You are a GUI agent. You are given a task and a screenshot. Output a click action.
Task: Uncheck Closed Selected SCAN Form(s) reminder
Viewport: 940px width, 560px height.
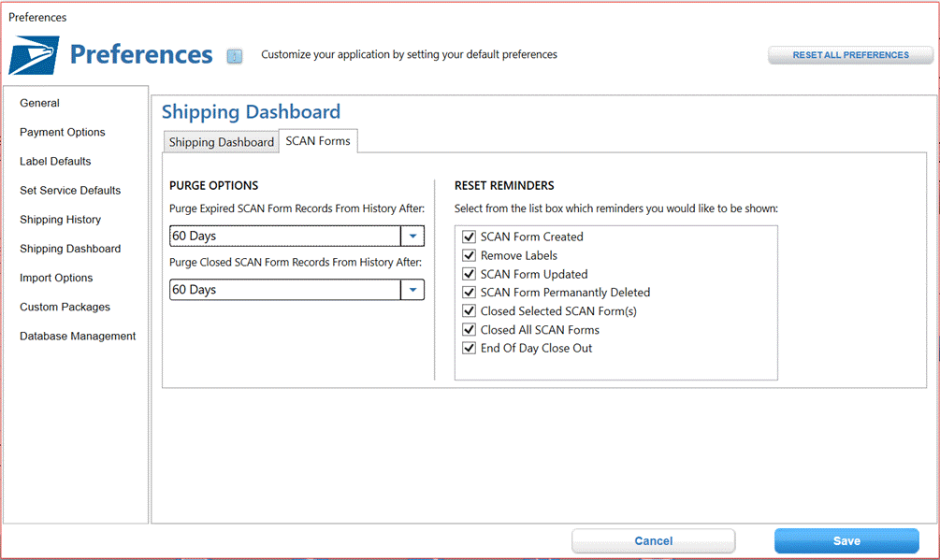(x=469, y=310)
